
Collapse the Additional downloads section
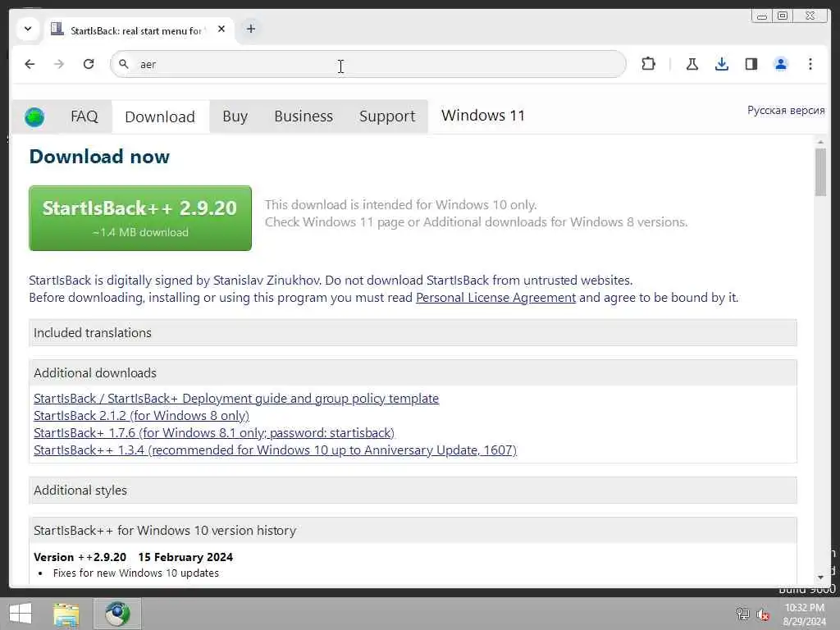pyautogui.click(x=413, y=373)
